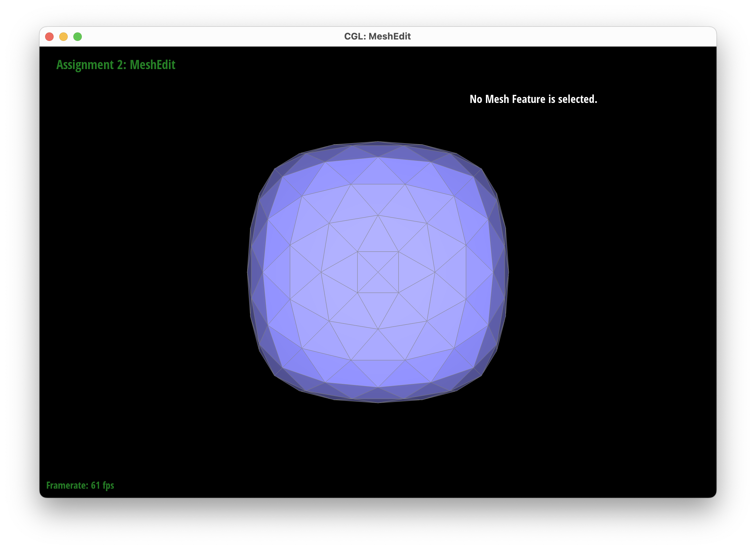This screenshot has height=550, width=756.
Task: Click the Framerate: 61 fps indicator
Action: click(80, 485)
